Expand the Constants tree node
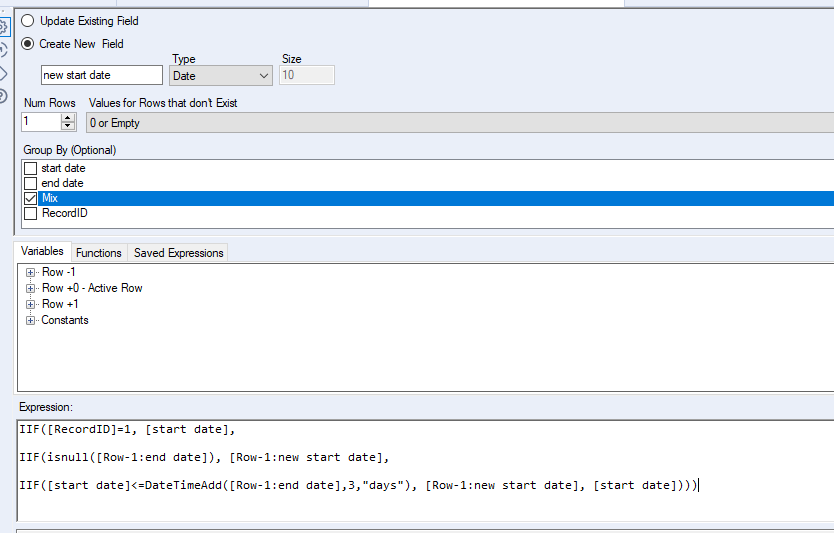The height and width of the screenshot is (533, 834). click(30, 320)
